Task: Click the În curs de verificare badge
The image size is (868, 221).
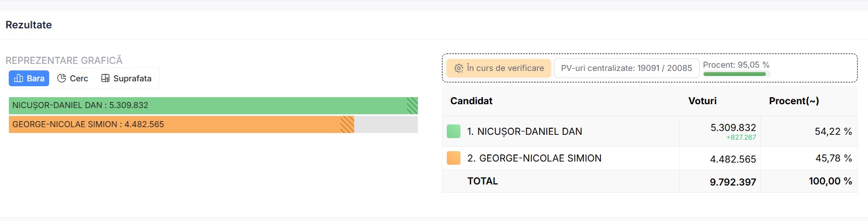Action: [499, 68]
